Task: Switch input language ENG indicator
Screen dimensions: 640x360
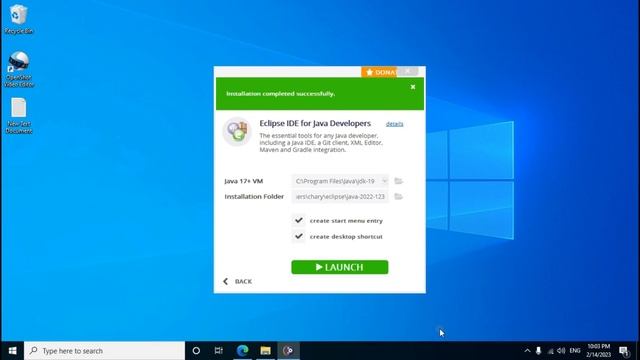Action: click(575, 351)
